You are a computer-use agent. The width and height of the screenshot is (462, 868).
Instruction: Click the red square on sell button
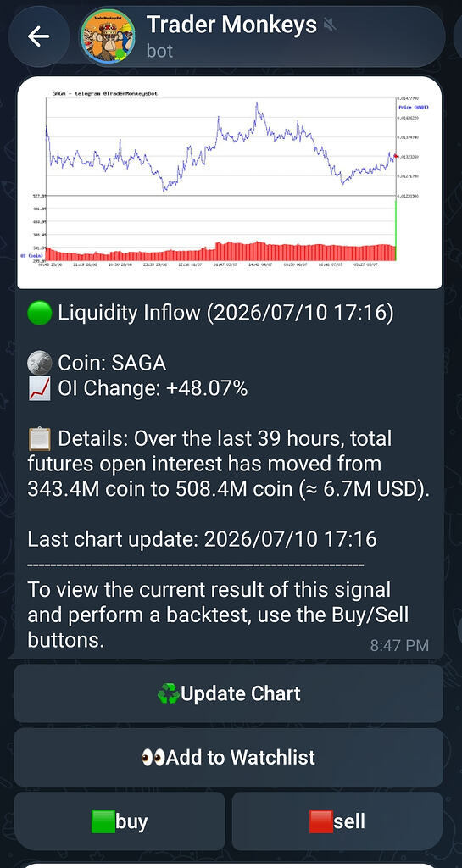click(321, 821)
